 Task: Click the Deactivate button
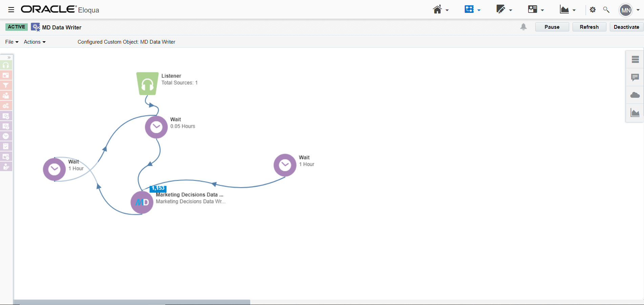626,27
